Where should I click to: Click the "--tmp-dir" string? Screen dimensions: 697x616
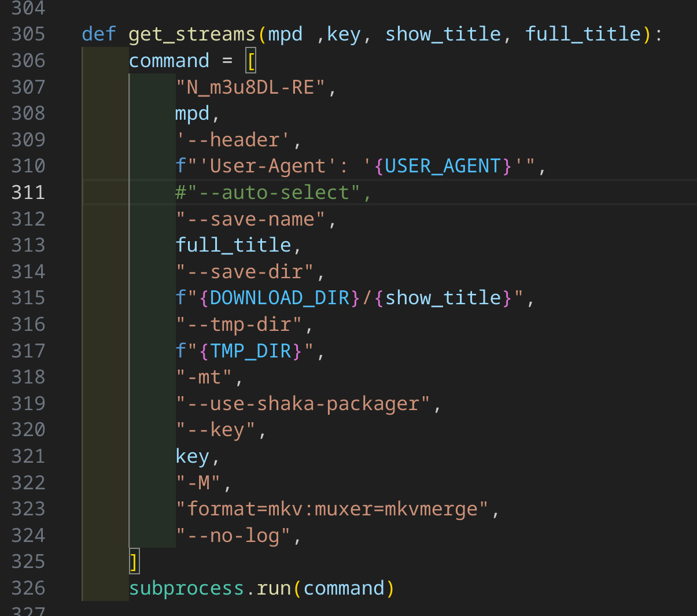click(x=238, y=324)
